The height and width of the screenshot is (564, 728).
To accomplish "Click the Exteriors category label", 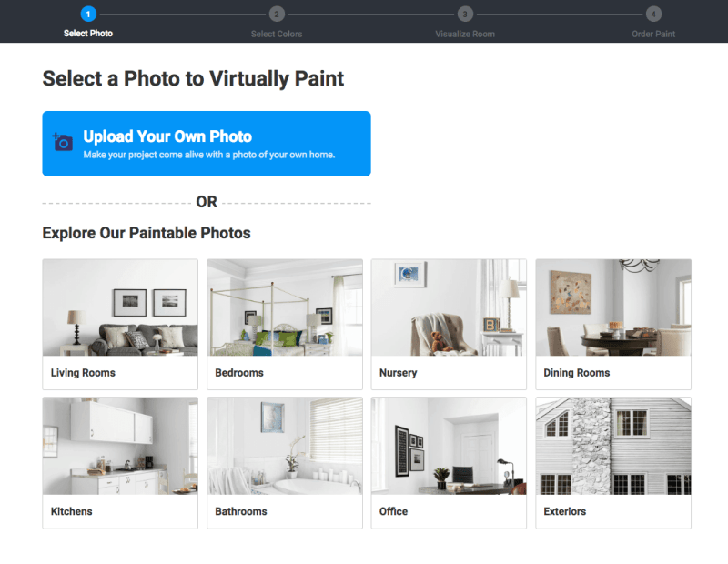I will 565,511.
